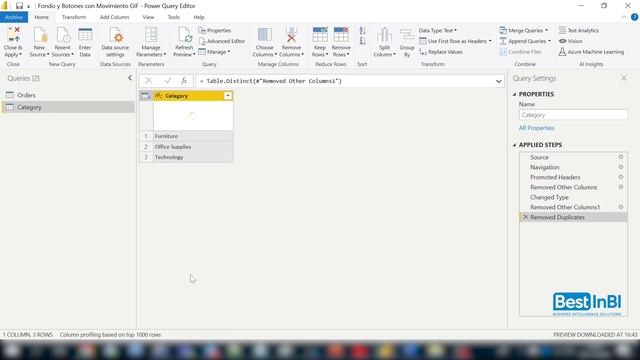Image resolution: width=640 pixels, height=360 pixels.
Task: Select the Office Supplies cell
Action: click(193, 147)
